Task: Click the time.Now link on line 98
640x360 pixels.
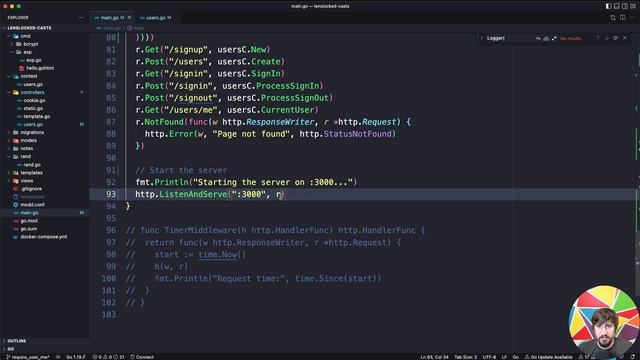Action: tap(218, 255)
